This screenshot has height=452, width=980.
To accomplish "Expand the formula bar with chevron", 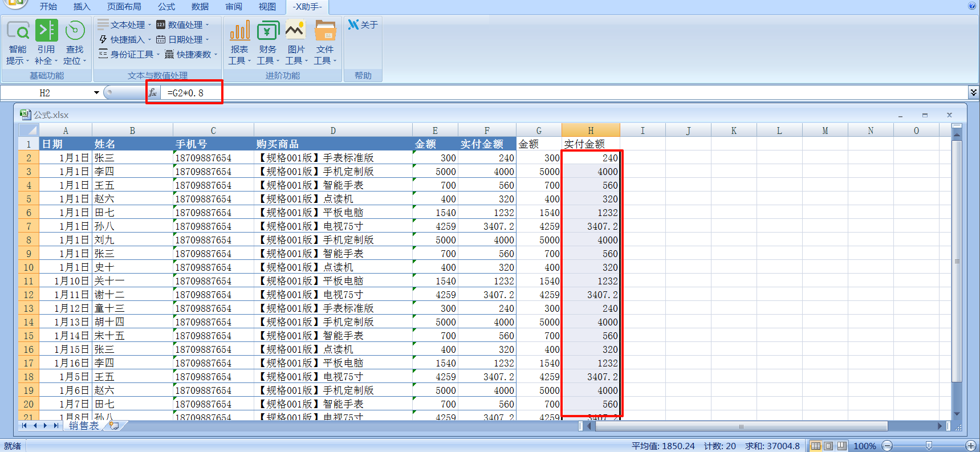I will coord(974,92).
